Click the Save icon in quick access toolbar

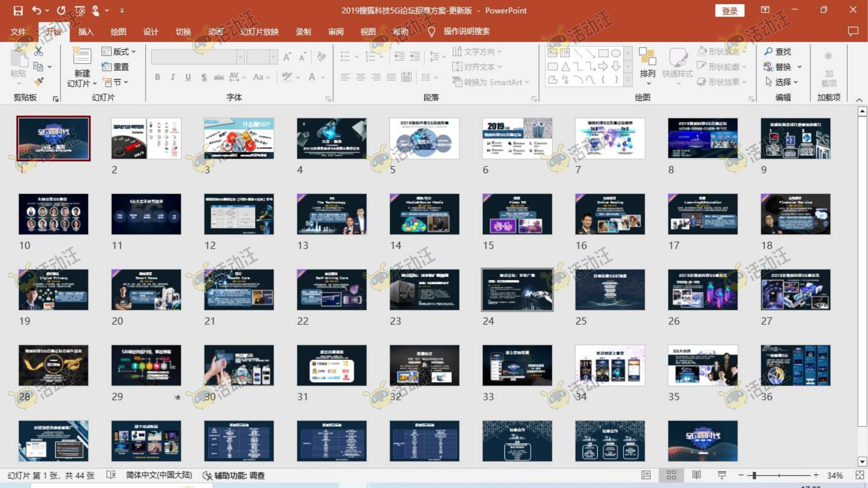tap(18, 11)
